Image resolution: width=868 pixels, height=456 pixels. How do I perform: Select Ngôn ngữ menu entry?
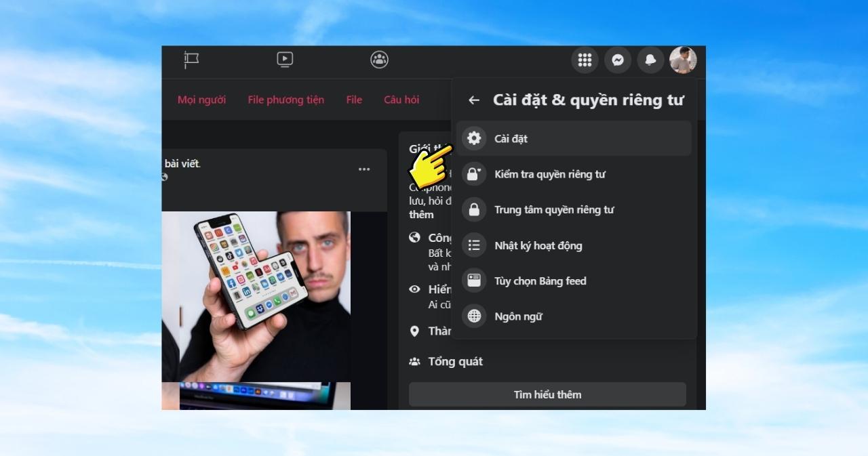tap(574, 316)
